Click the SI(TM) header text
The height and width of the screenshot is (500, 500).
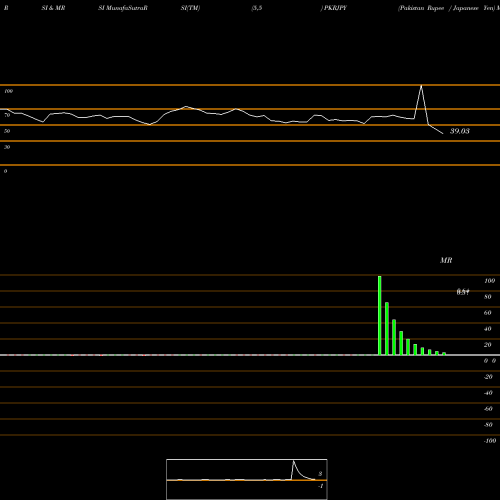190,8
